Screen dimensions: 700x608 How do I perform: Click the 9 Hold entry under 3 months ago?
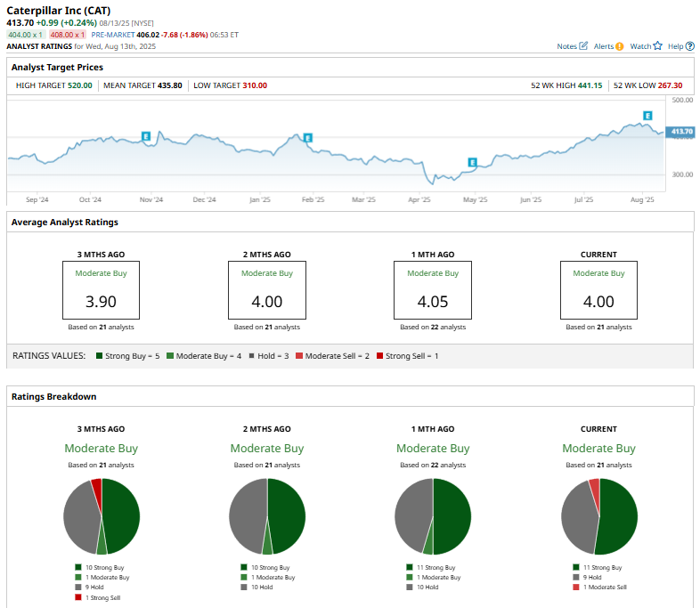pos(89,587)
